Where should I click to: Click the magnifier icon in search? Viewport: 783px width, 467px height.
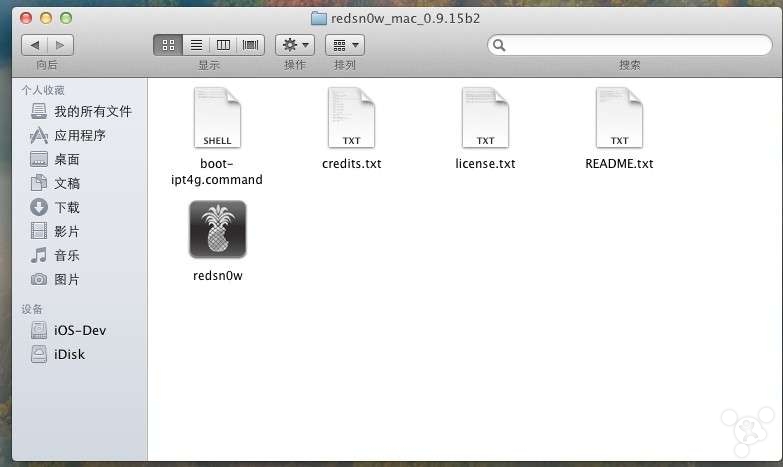(499, 45)
